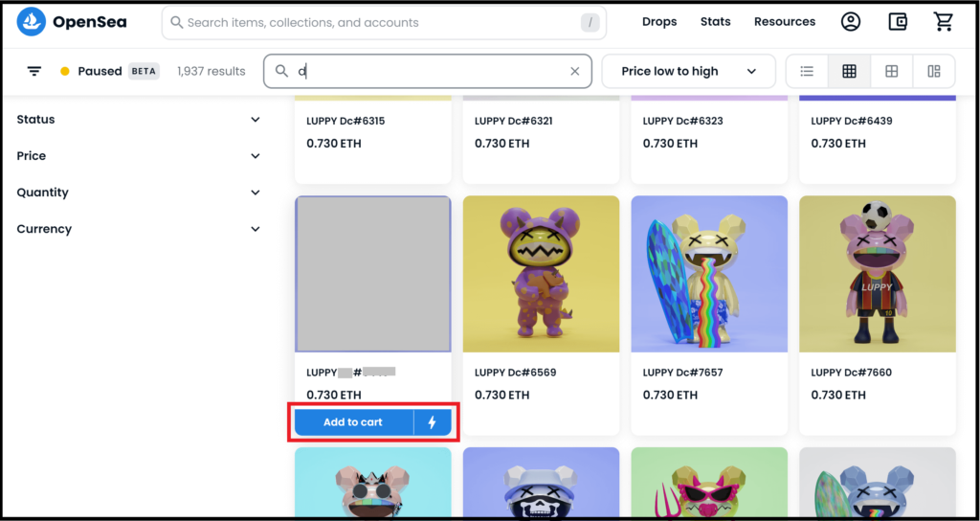This screenshot has width=980, height=521.
Task: Open the Drops menu
Action: 659,22
